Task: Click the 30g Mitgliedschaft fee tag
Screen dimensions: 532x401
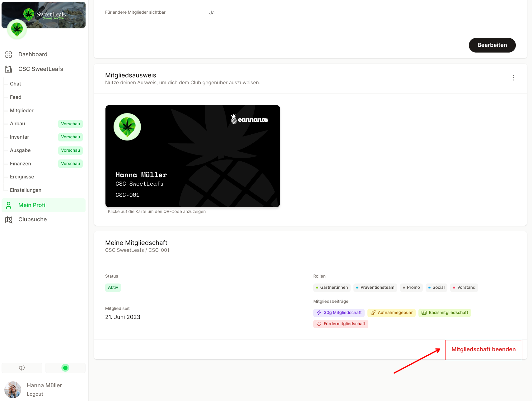Action: click(x=339, y=313)
